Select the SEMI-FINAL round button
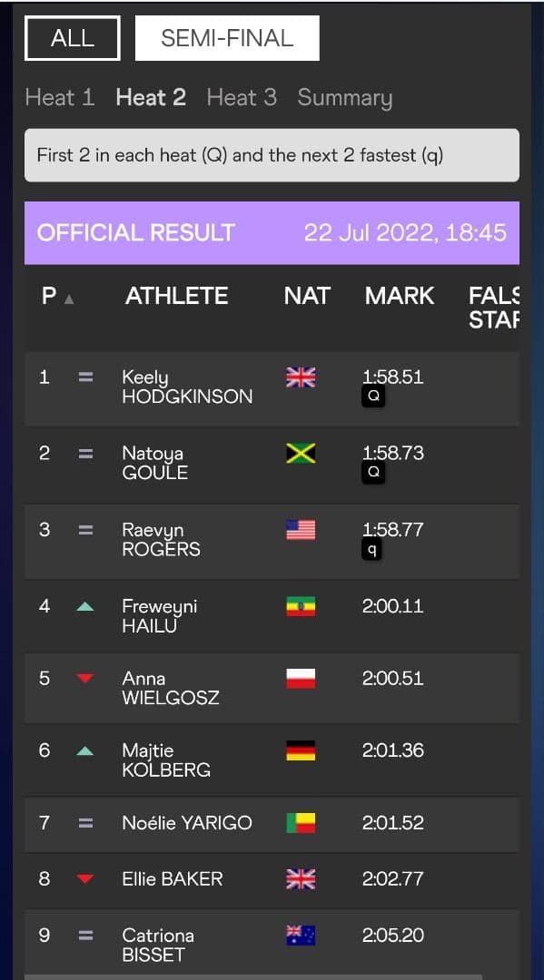This screenshot has height=980, width=544. click(227, 38)
